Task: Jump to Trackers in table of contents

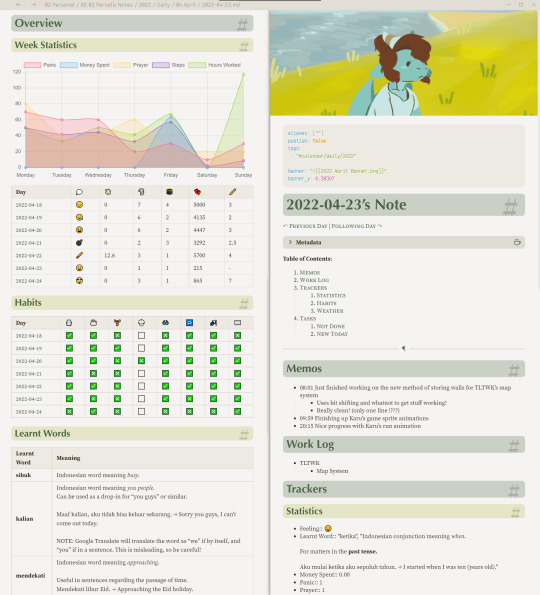Action: [x=313, y=288]
